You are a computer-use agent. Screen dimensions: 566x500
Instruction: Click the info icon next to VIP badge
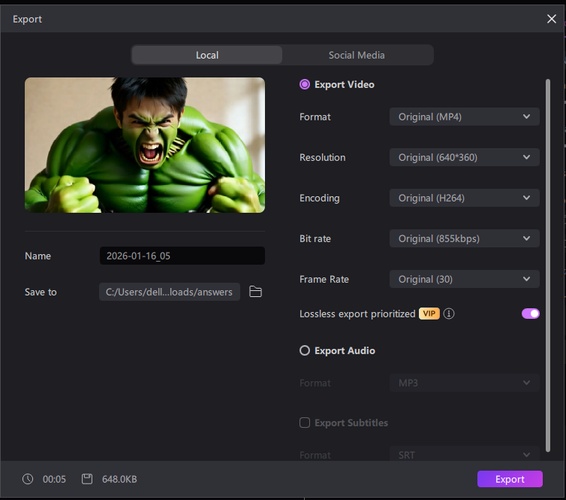point(449,314)
